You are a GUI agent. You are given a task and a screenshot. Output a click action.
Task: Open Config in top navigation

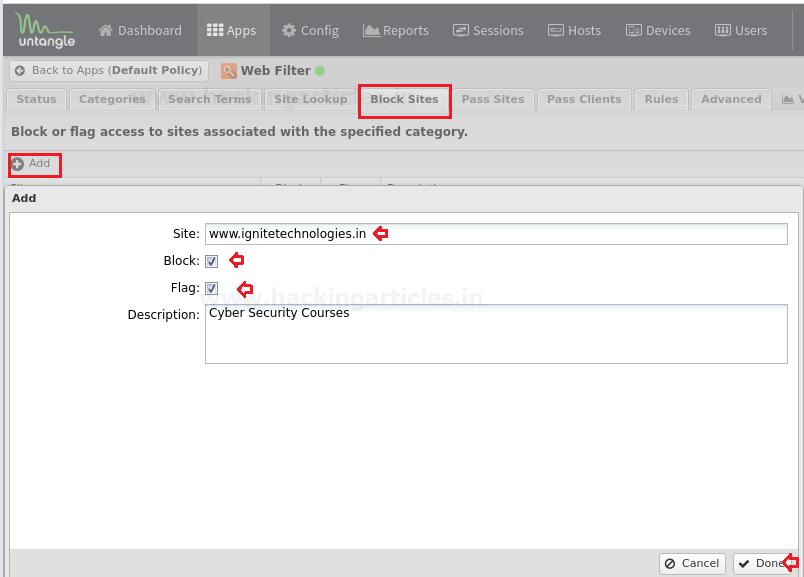point(310,30)
